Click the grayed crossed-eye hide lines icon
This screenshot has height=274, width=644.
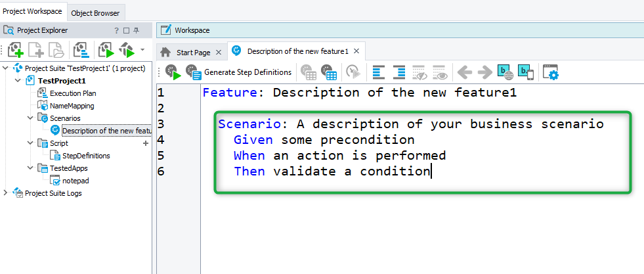pos(419,72)
